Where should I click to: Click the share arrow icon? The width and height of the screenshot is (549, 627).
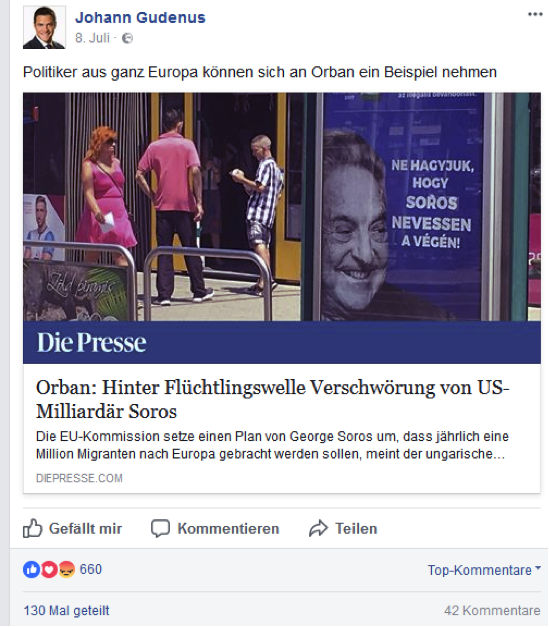(x=318, y=529)
